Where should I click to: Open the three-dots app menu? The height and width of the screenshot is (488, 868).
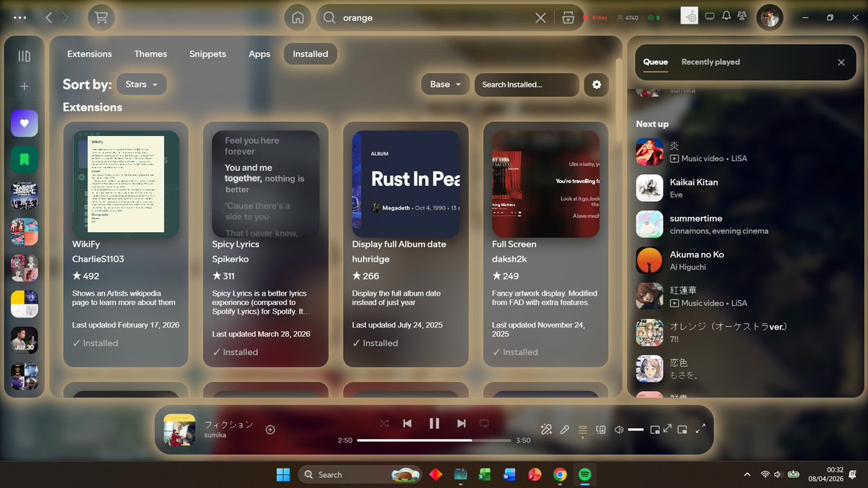pos(20,17)
